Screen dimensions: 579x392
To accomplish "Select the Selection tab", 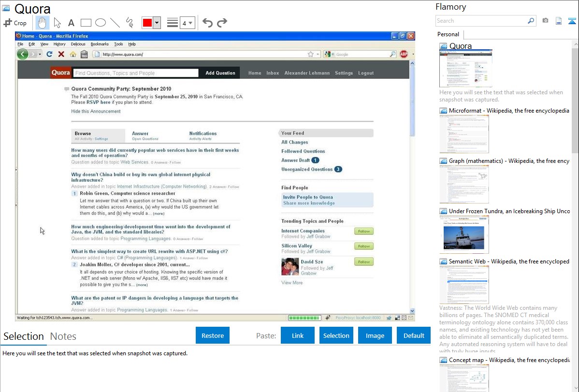I will click(24, 336).
